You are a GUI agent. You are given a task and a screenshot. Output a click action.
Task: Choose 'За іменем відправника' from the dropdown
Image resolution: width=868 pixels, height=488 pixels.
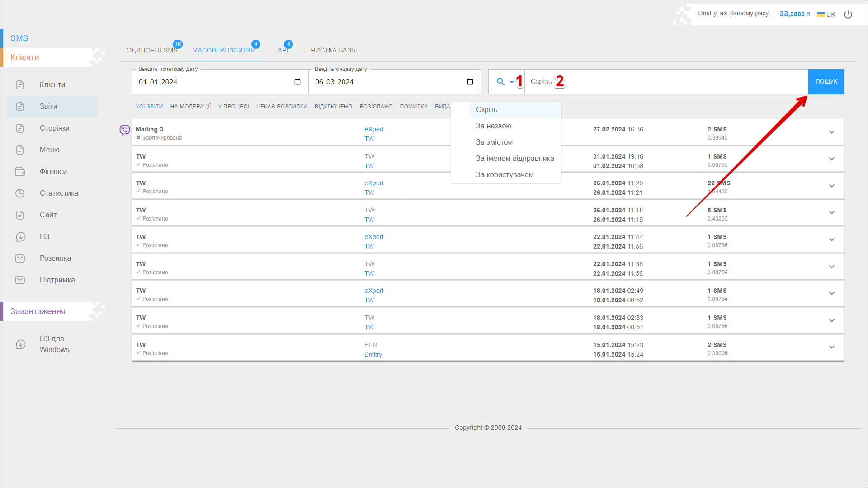[x=514, y=159]
